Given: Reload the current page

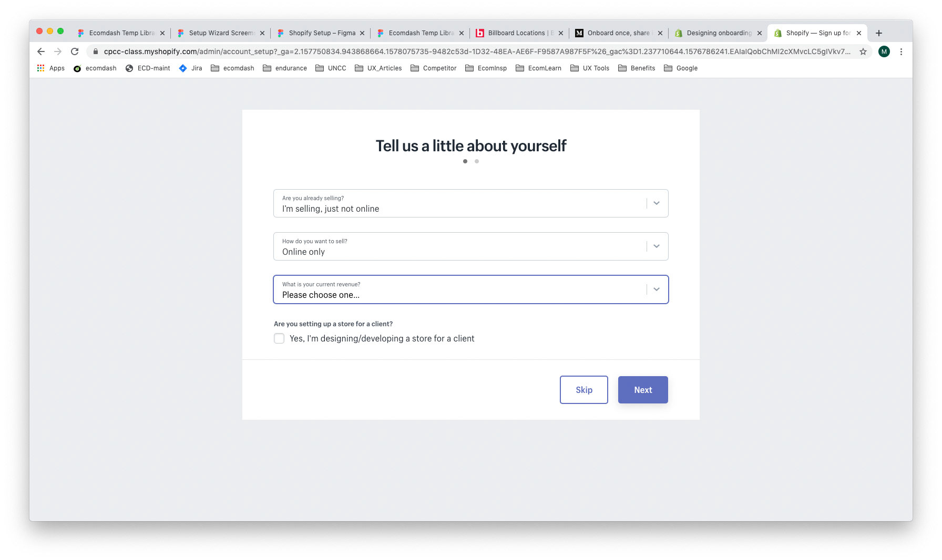Looking at the screenshot, I should click(75, 51).
